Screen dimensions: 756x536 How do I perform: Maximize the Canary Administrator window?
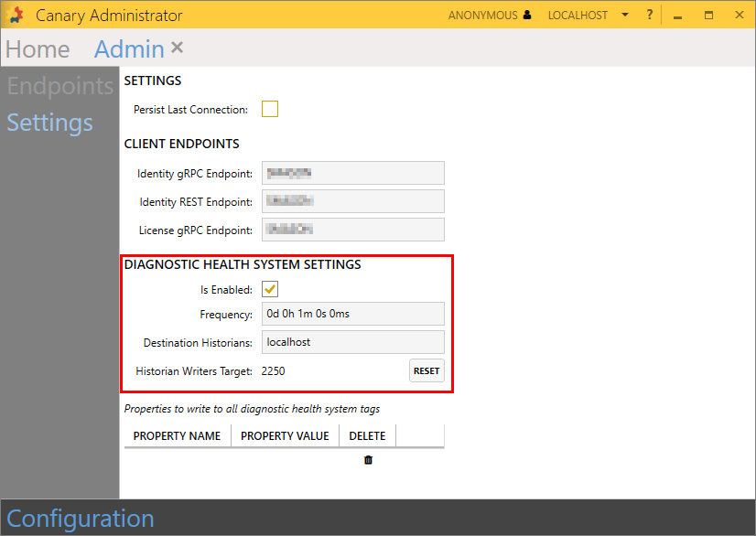coord(708,15)
